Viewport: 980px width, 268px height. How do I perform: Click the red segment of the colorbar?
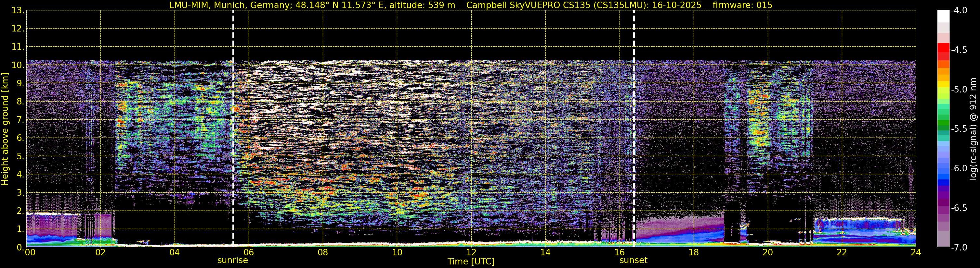tap(944, 48)
